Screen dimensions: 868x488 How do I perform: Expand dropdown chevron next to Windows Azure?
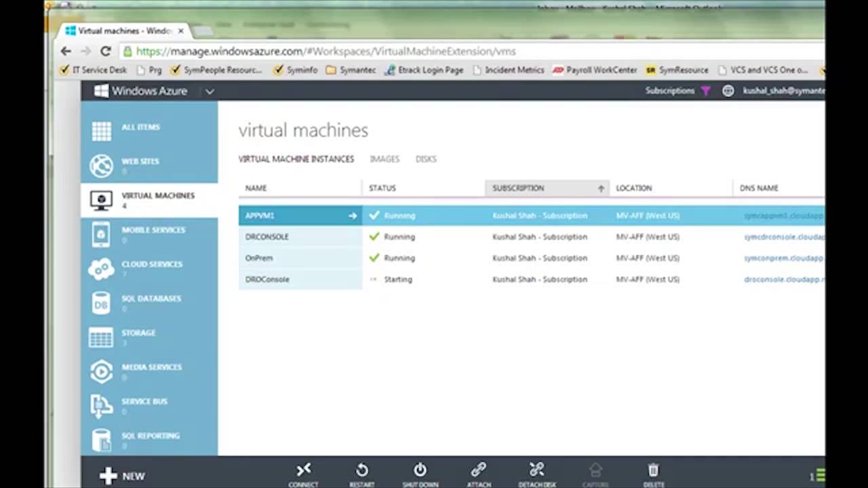(x=210, y=91)
